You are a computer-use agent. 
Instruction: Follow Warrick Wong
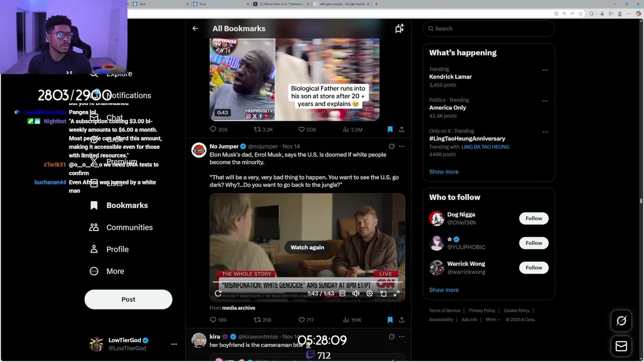(534, 267)
